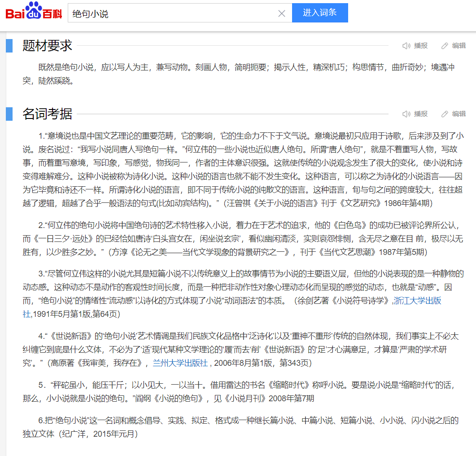Click paragraph starting 5. "秤砣虽小
The image size is (476, 456).
point(238,392)
